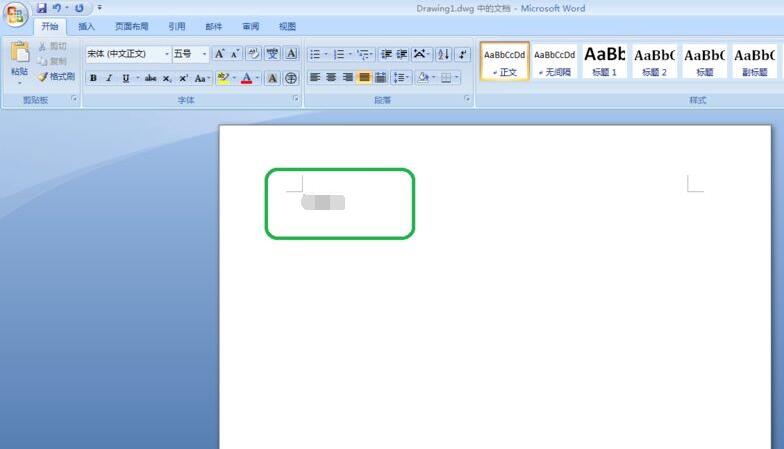Open Customize Quick Access Toolbar arrow
The image size is (784, 449).
coord(100,8)
